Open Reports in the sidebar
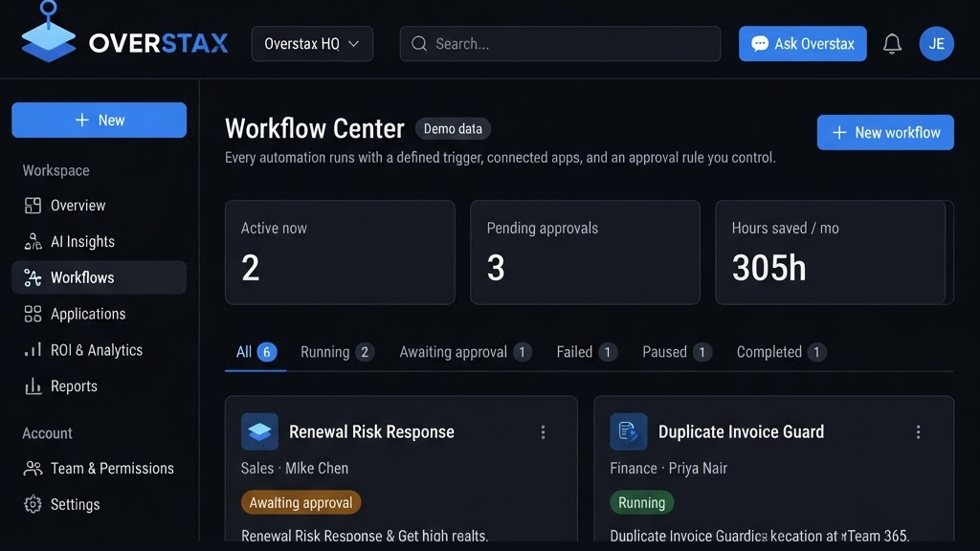The height and width of the screenshot is (551, 980). click(x=100, y=386)
